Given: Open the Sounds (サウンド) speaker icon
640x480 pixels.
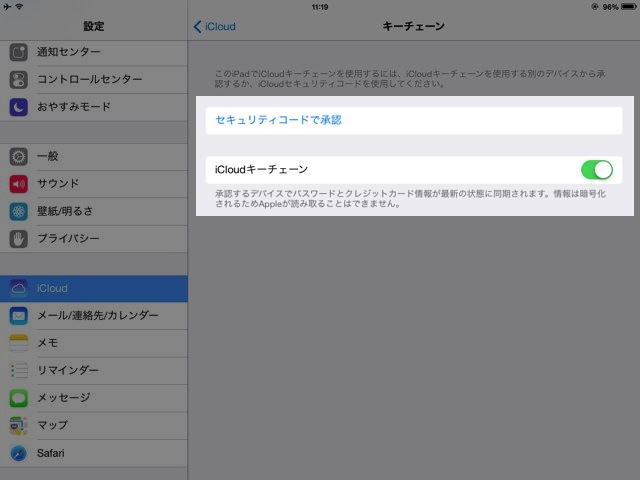Looking at the screenshot, I should [x=18, y=184].
